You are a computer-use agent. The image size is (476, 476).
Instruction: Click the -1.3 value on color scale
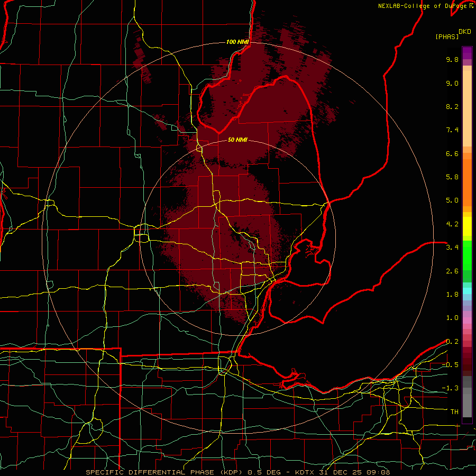point(450,388)
